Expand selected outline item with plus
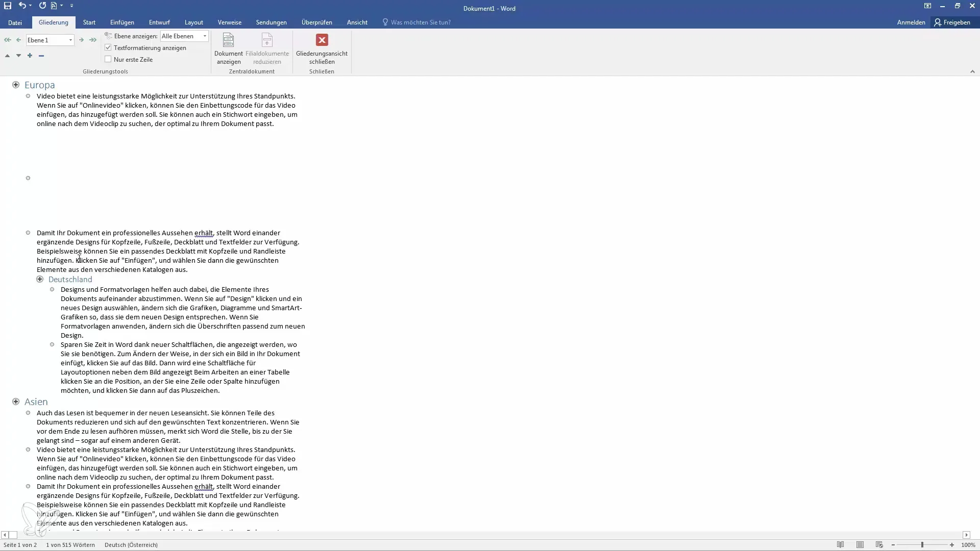This screenshot has width=980, height=551. click(x=30, y=56)
